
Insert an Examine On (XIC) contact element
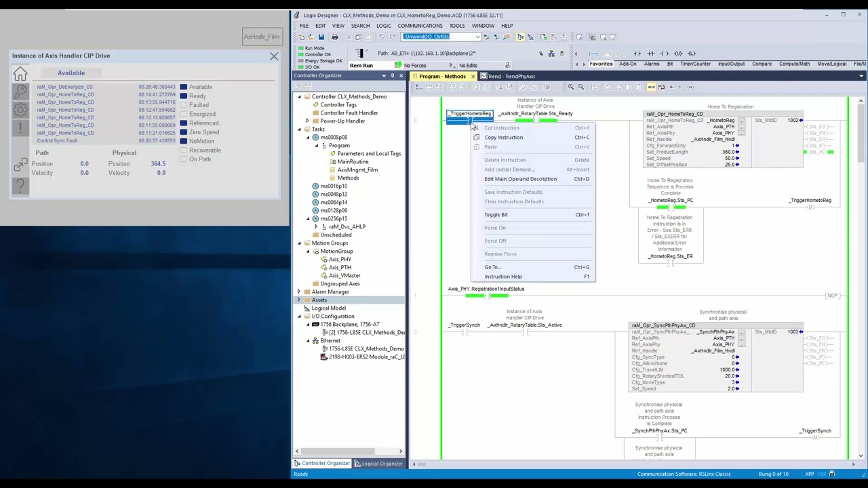[x=637, y=54]
